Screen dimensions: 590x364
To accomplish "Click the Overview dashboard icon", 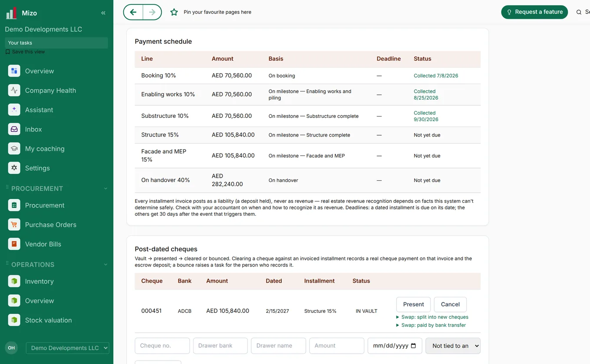I will point(14,71).
